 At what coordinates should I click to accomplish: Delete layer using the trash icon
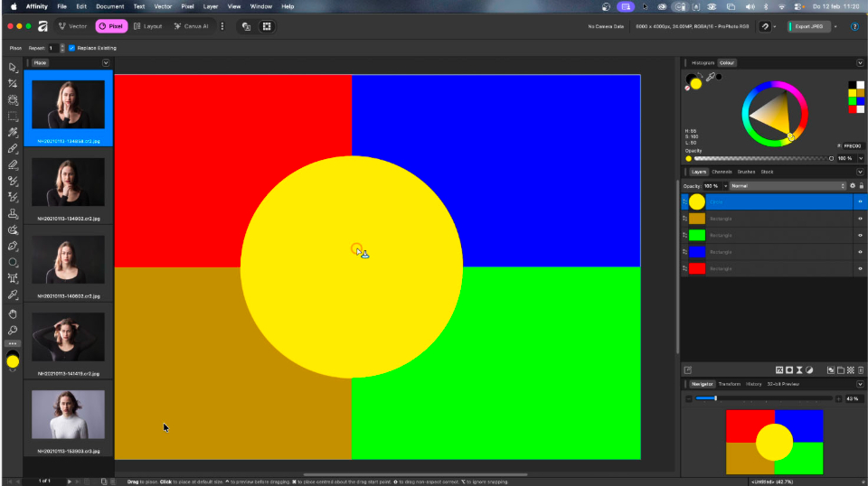tap(860, 370)
